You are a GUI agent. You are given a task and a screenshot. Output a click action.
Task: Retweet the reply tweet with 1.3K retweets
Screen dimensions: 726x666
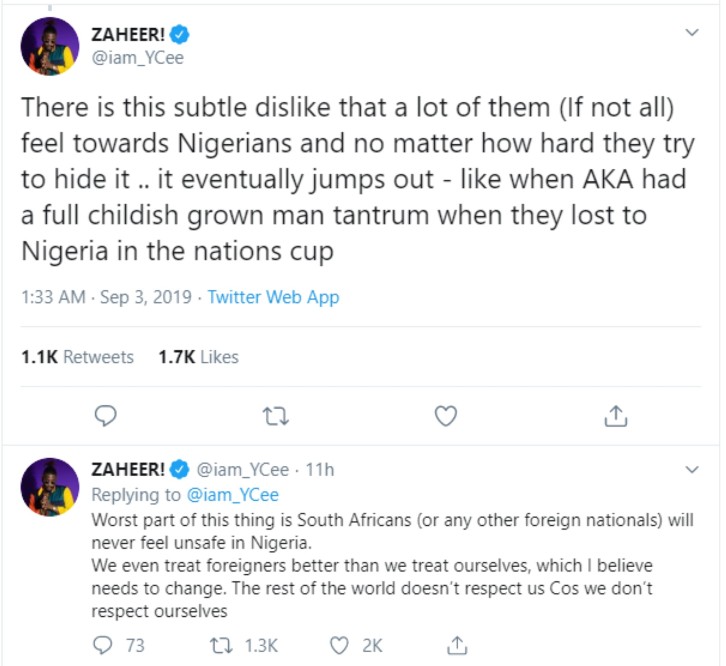244,645
